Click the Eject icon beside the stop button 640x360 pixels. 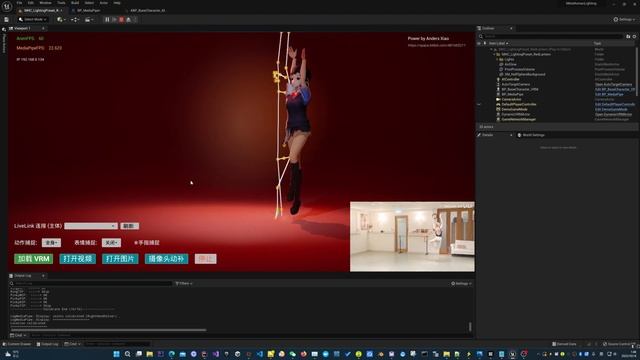coord(128,20)
